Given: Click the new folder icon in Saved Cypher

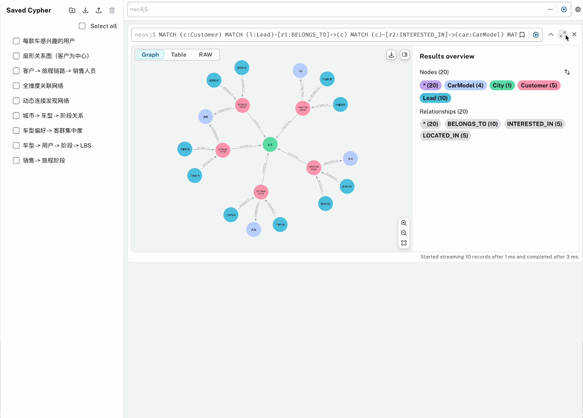Looking at the screenshot, I should coord(72,10).
